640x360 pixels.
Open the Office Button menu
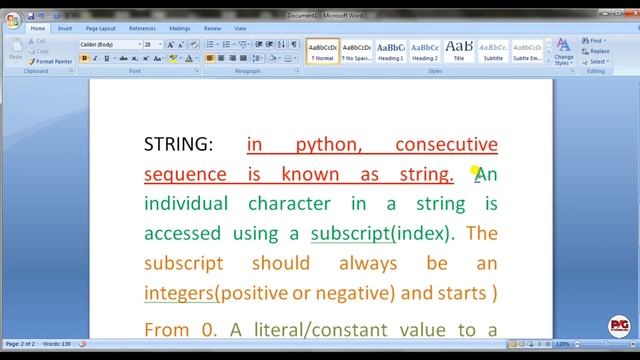pyautogui.click(x=13, y=20)
